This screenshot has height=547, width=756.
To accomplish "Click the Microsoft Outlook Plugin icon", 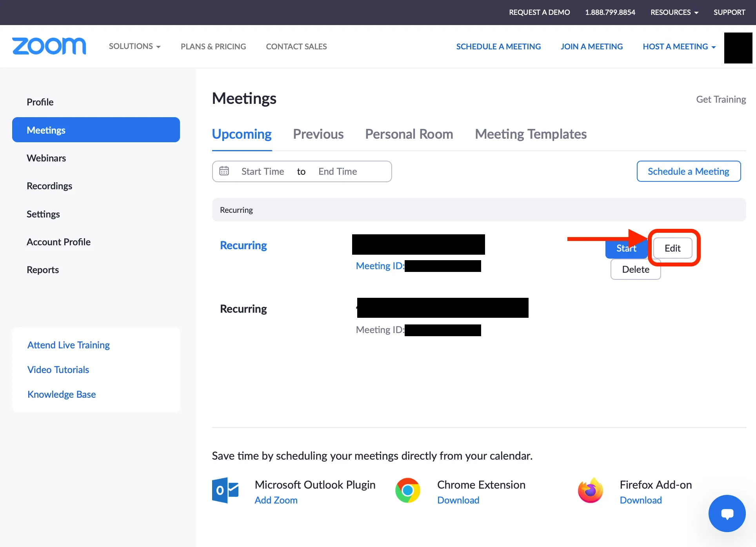I will [225, 491].
